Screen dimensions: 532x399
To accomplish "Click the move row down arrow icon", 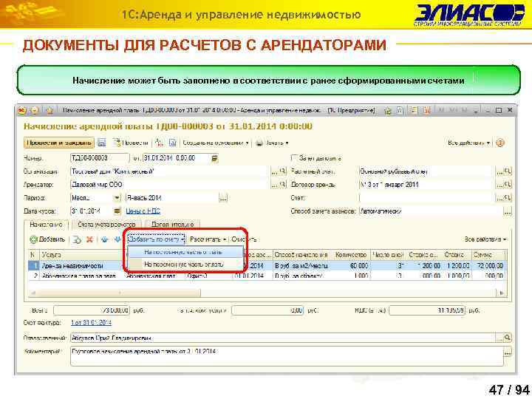I will point(117,240).
